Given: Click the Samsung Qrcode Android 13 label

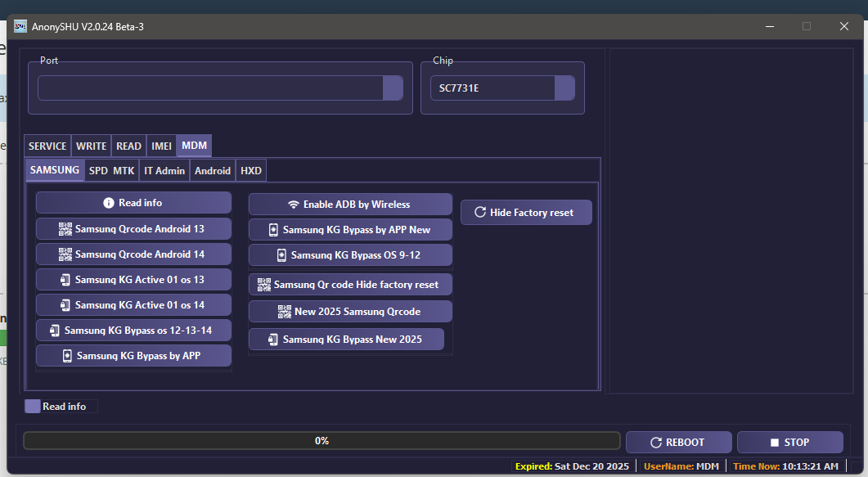Looking at the screenshot, I should [x=140, y=229].
